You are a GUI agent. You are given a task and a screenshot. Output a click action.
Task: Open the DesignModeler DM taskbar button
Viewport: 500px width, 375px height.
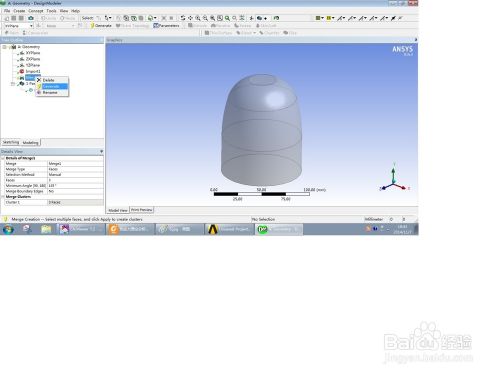coord(279,229)
